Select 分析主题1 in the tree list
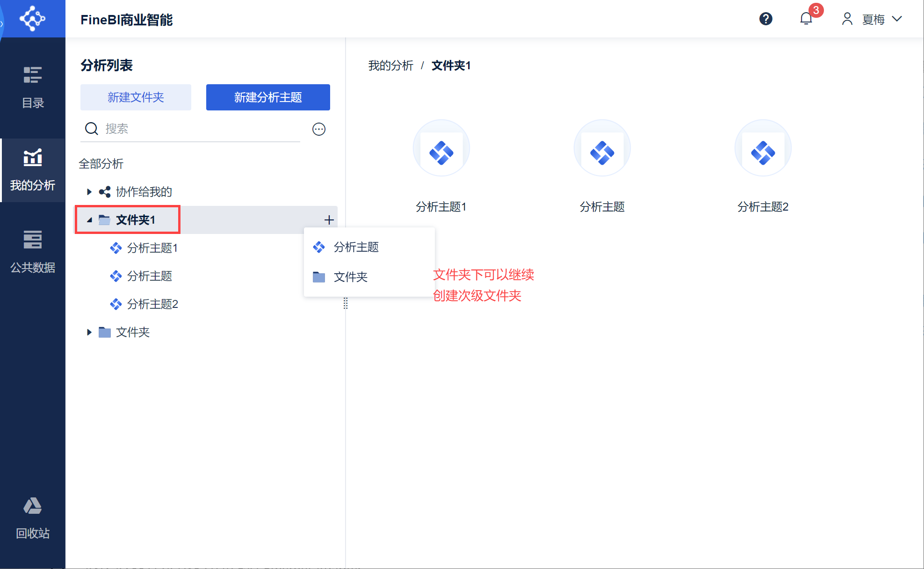This screenshot has height=569, width=924. point(152,248)
